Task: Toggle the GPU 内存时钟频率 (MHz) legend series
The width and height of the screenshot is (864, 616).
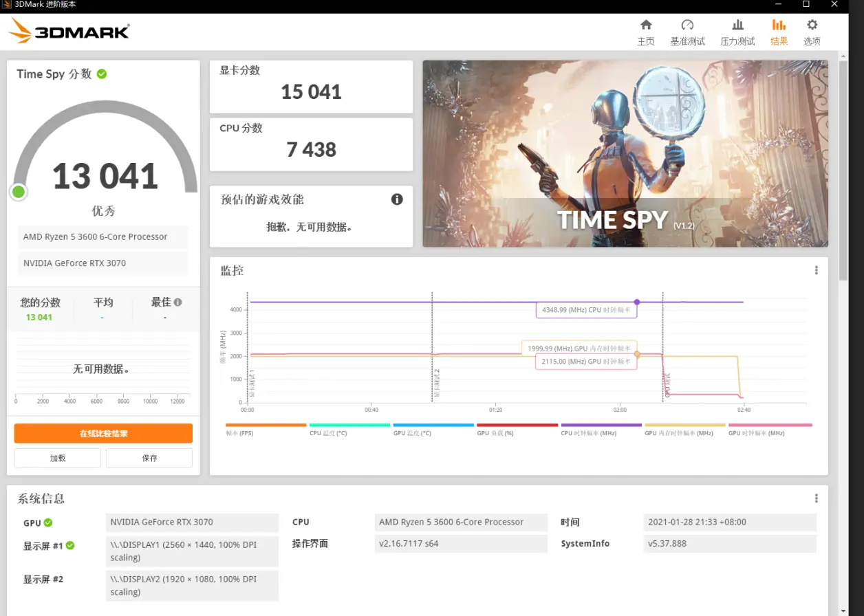Action: click(685, 429)
